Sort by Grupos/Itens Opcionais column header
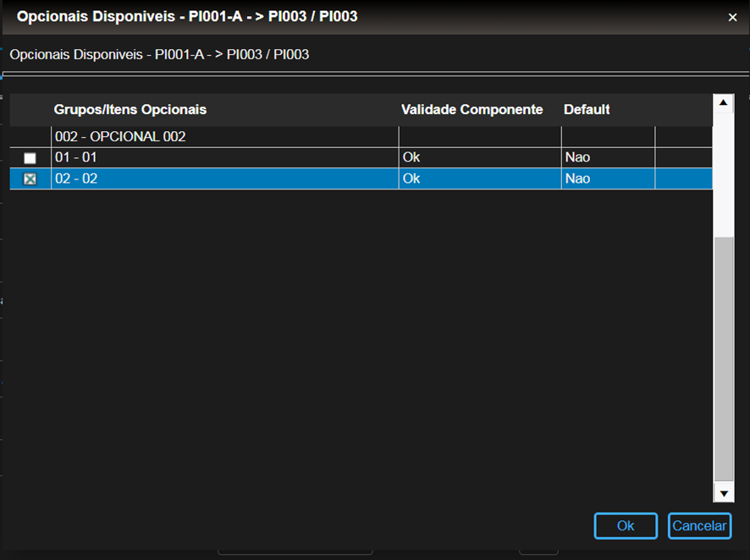Image resolution: width=750 pixels, height=560 pixels. [x=130, y=110]
